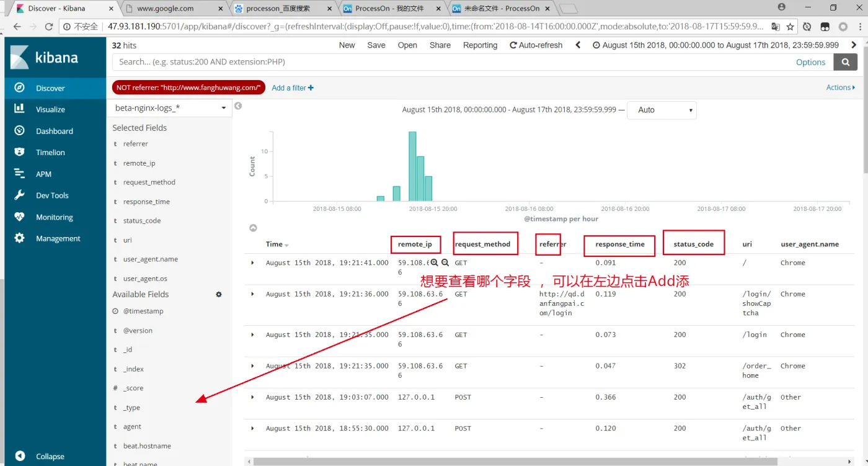868x466 pixels.
Task: Click the tallest histogram bar
Action: [x=412, y=166]
